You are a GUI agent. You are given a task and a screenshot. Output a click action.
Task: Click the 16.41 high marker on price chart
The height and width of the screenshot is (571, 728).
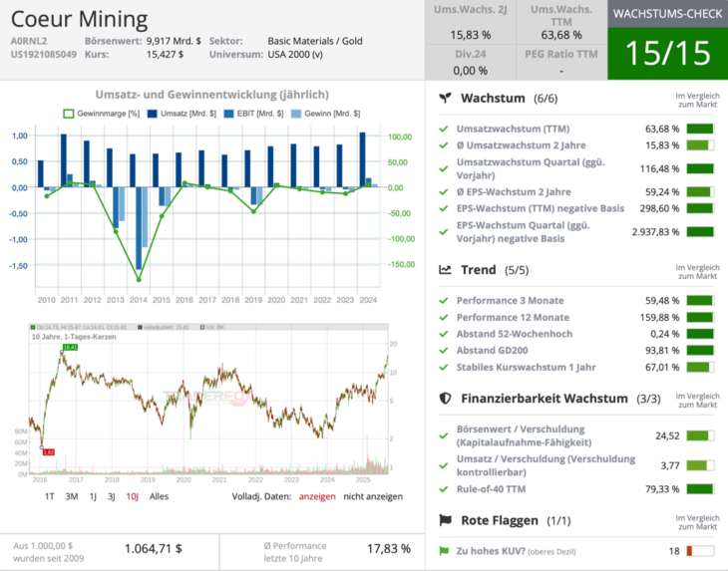(x=70, y=348)
